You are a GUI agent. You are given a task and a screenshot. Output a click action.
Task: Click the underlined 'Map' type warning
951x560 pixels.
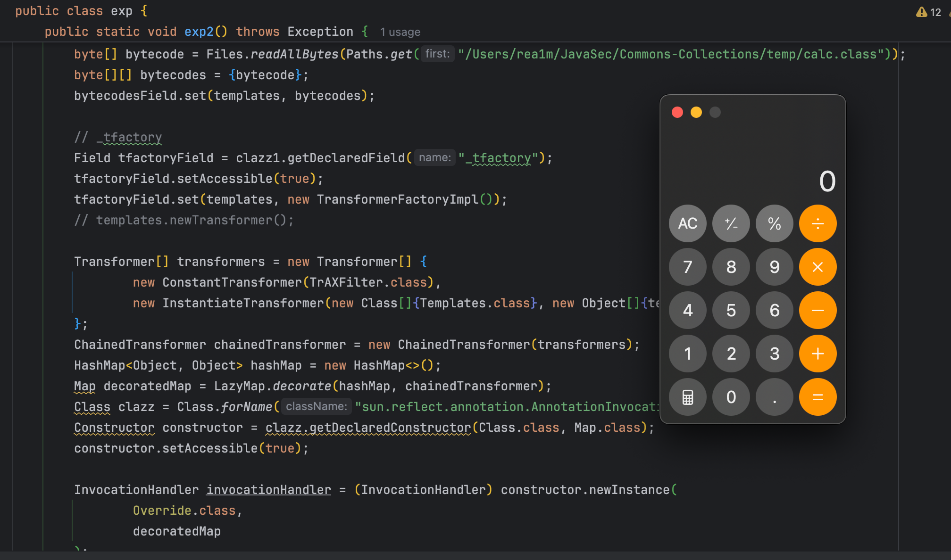pos(85,386)
